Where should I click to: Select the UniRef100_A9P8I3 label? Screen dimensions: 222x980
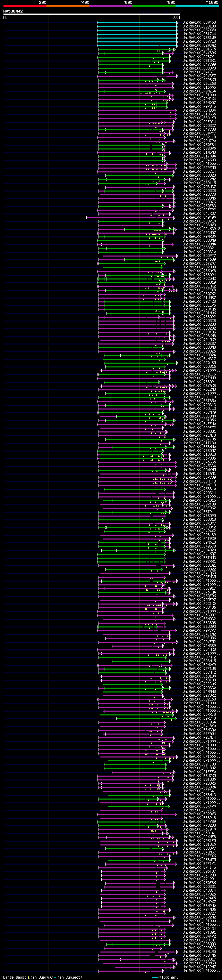coord(199,948)
